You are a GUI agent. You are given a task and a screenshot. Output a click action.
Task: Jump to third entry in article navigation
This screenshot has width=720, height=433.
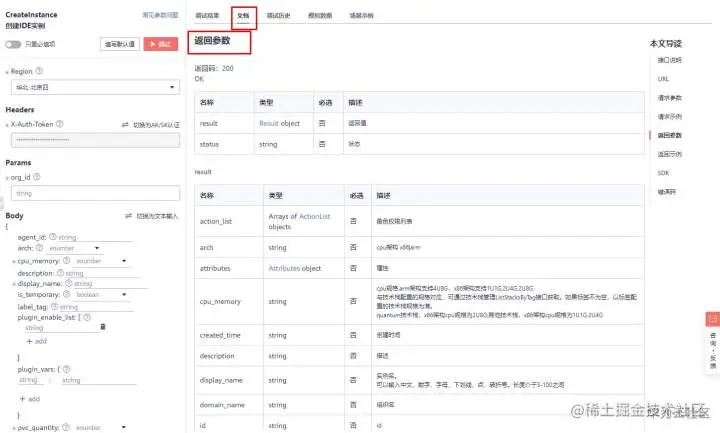point(669,98)
